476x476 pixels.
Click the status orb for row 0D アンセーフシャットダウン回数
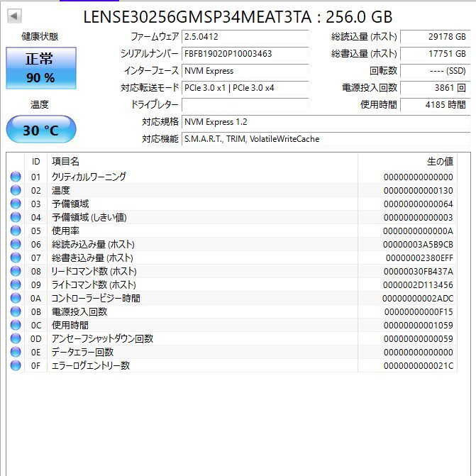coord(16,338)
